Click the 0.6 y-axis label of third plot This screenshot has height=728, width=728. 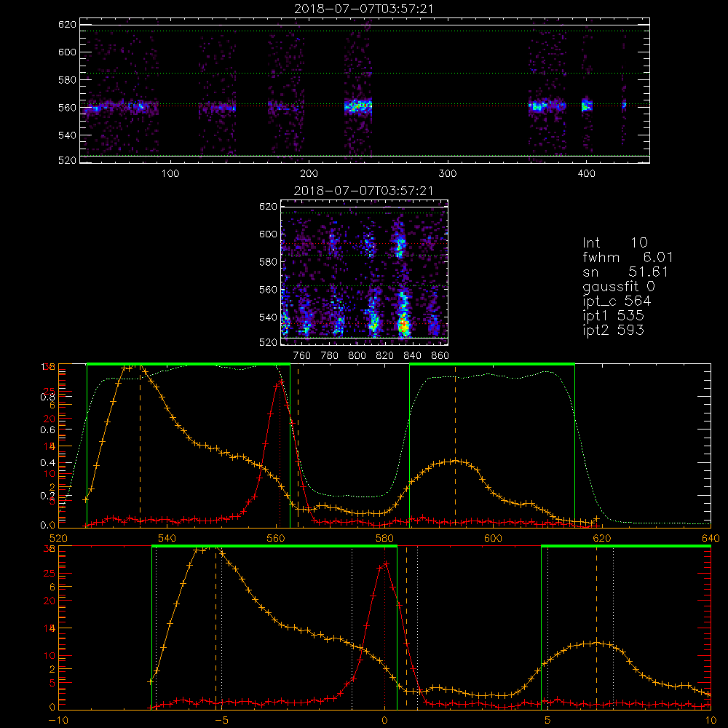pyautogui.click(x=47, y=430)
